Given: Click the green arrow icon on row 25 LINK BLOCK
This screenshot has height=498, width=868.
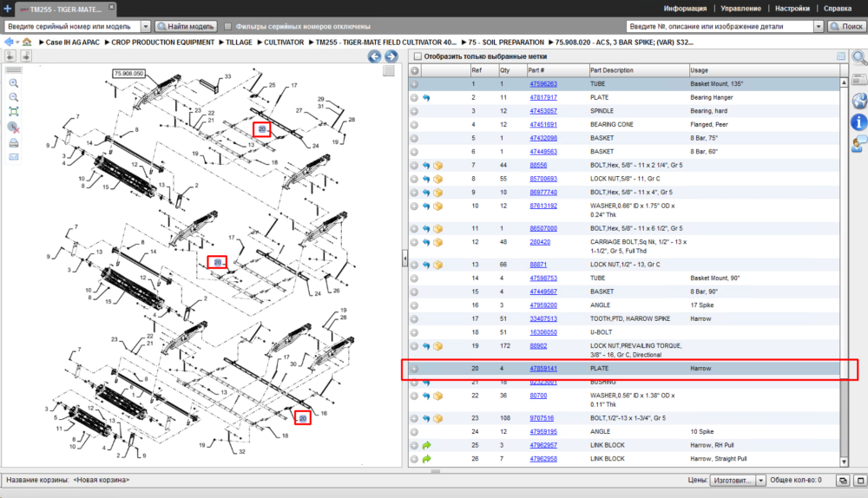Looking at the screenshot, I should click(426, 445).
